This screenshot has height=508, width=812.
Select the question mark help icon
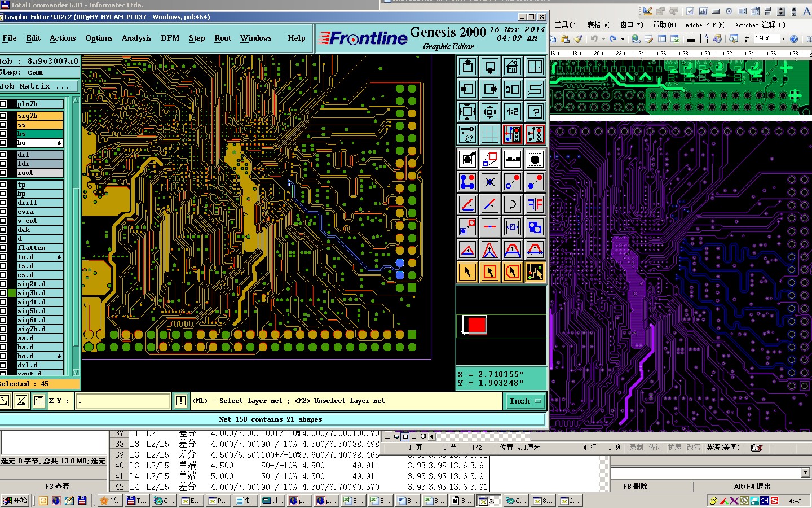(x=535, y=112)
